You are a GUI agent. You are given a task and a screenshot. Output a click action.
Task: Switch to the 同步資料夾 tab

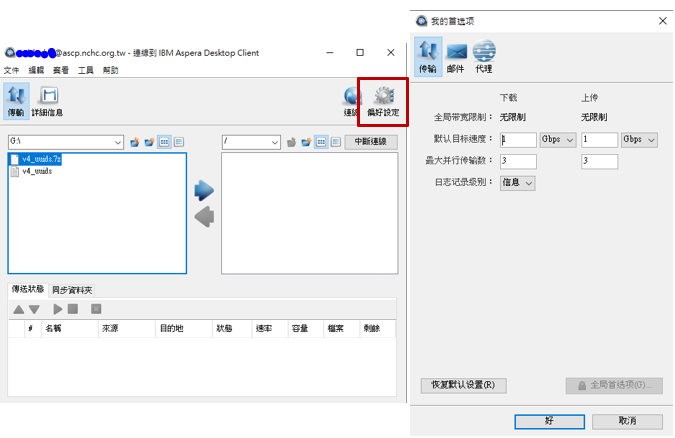click(x=72, y=290)
